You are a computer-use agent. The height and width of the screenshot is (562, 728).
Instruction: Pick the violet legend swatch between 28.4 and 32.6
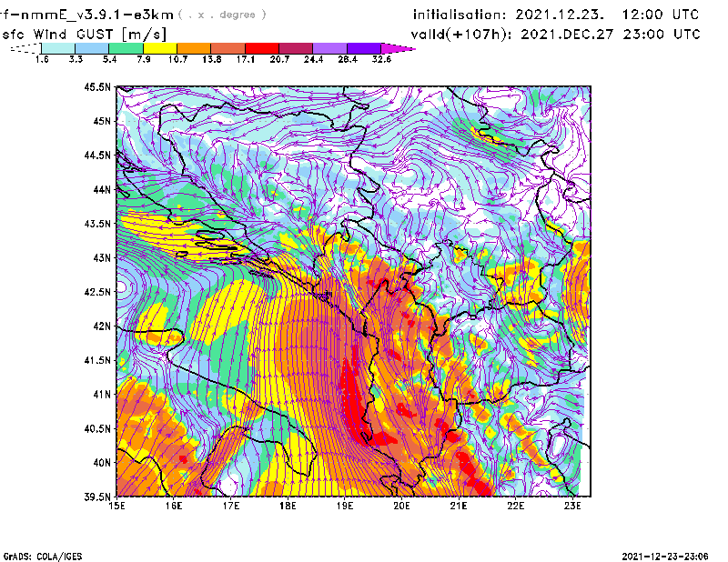tap(363, 48)
